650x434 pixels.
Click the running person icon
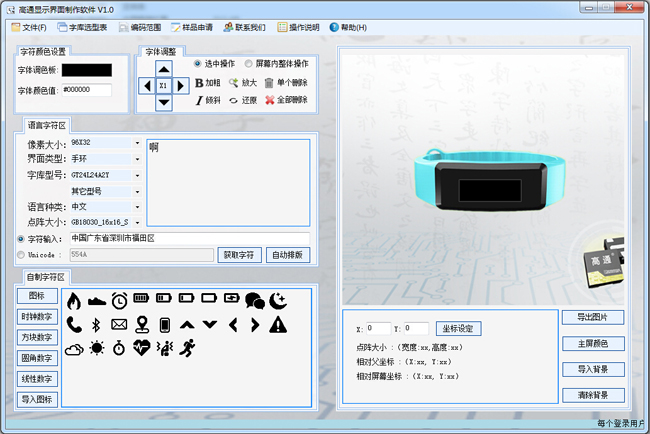pos(186,348)
